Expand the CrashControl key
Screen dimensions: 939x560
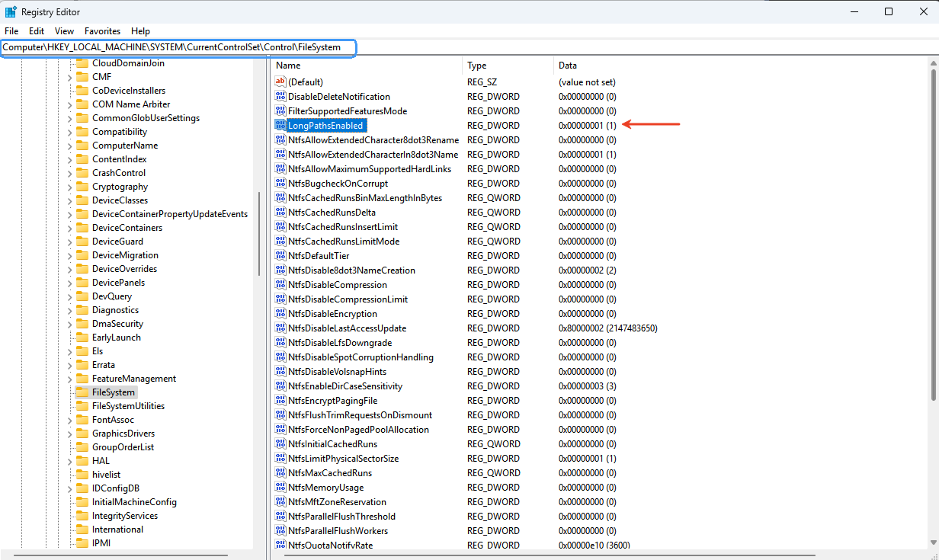coord(69,173)
